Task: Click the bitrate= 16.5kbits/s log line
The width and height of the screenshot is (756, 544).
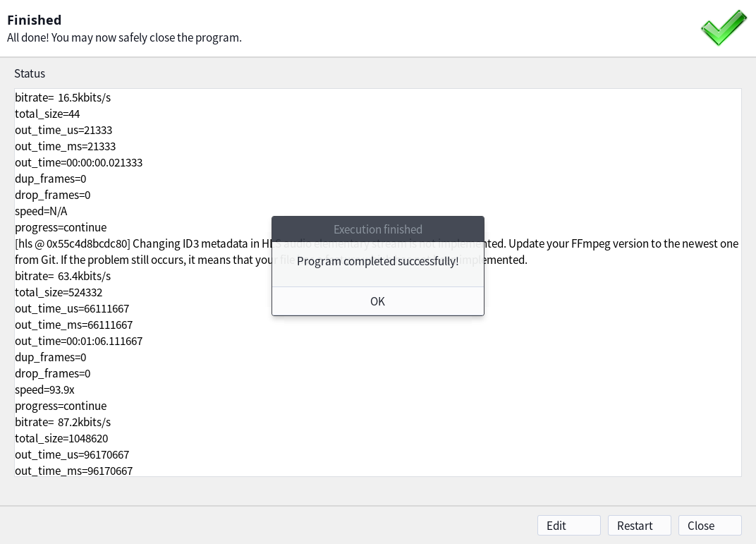Action: [63, 97]
